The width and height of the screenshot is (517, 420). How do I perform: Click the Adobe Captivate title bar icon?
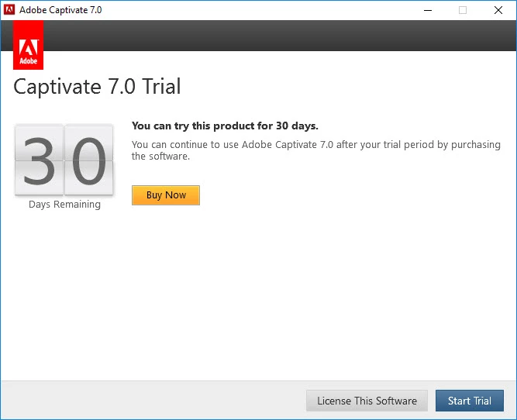tap(9, 10)
